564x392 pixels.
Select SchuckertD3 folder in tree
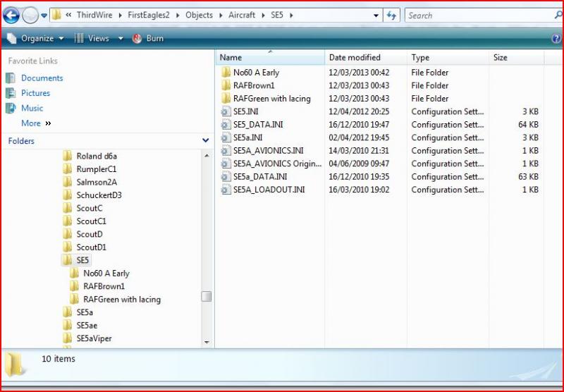pos(92,195)
